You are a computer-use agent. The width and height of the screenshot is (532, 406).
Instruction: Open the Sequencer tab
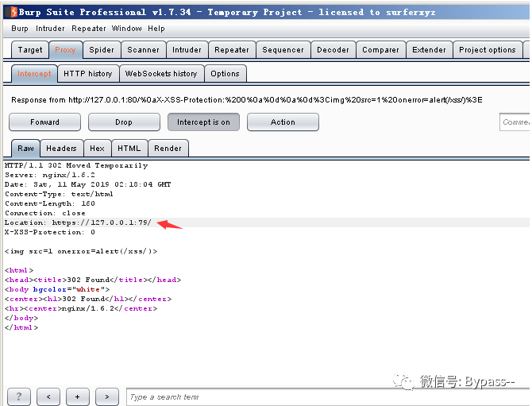pos(283,50)
